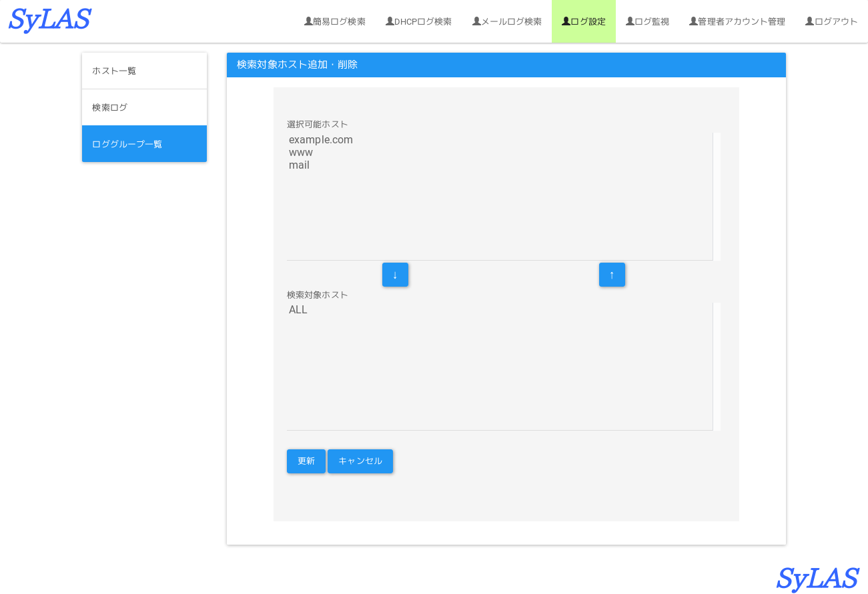Select ALL in the 検索対象ホスト list

point(500,310)
